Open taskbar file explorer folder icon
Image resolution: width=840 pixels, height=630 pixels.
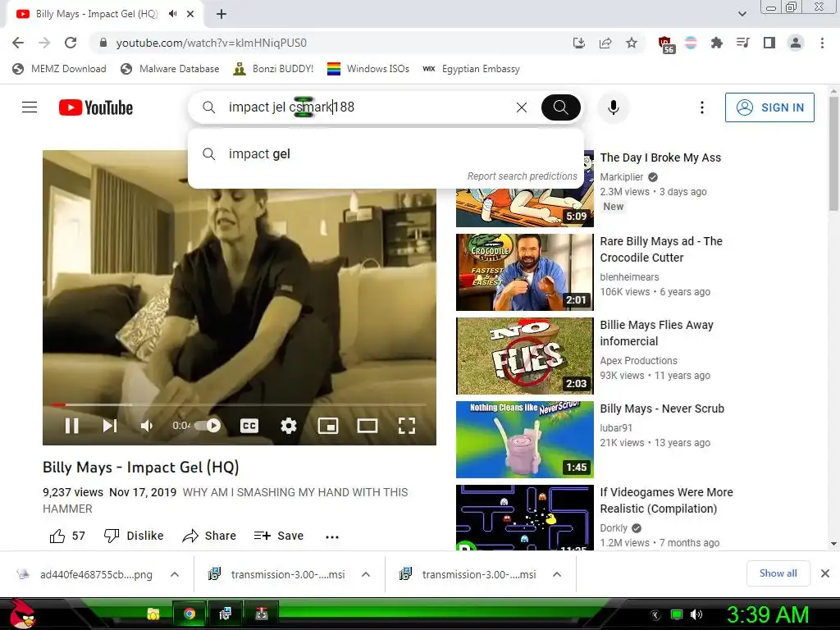point(153,614)
